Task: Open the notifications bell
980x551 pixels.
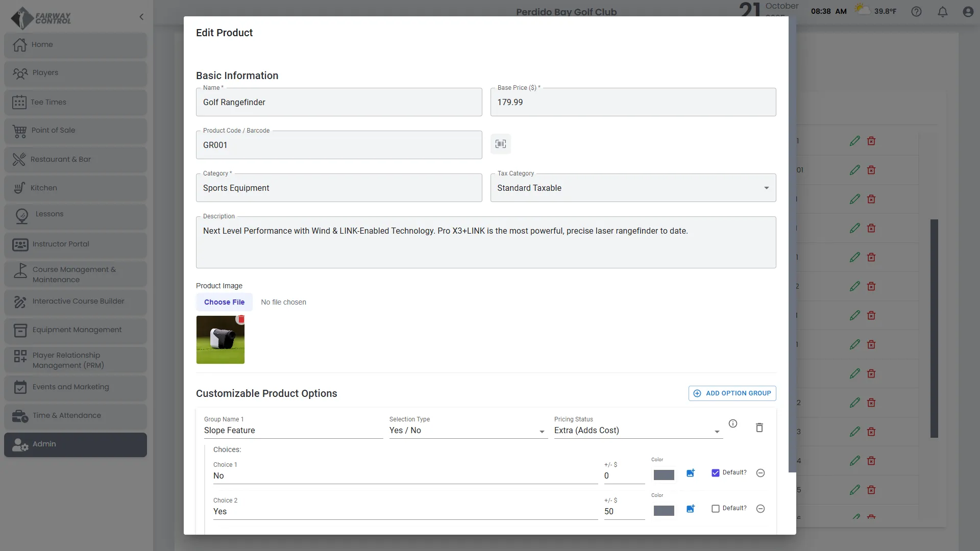Action: click(943, 12)
